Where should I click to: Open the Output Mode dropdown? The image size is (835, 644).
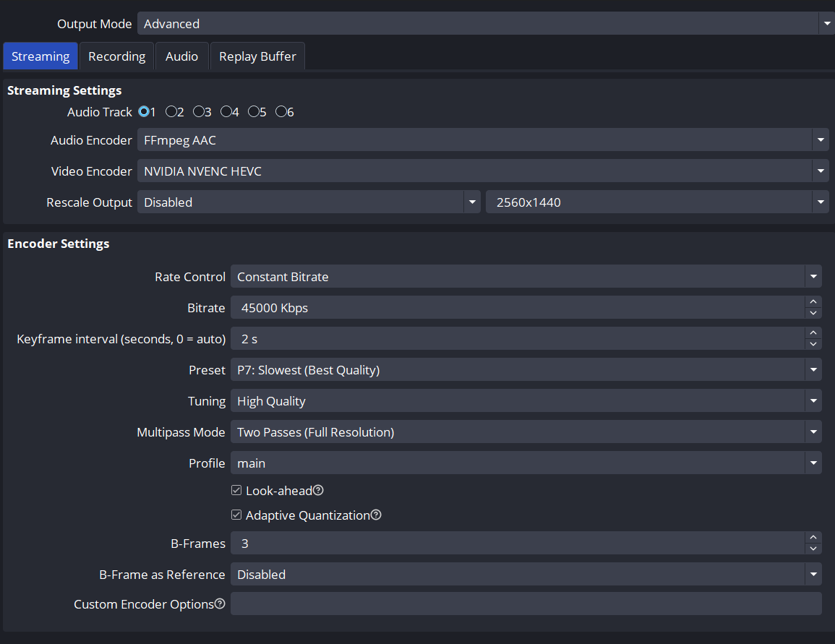[x=826, y=24]
